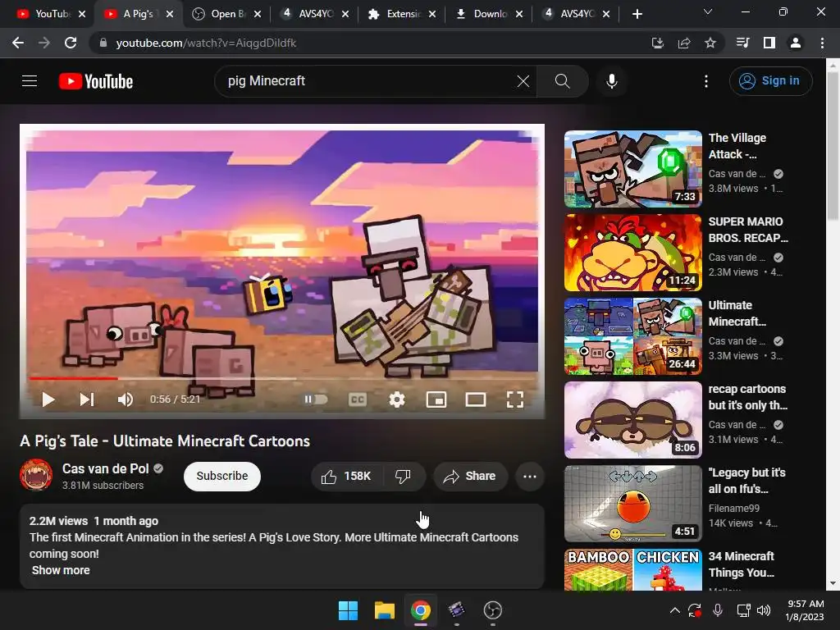Switch to theater mode
The height and width of the screenshot is (630, 840).
coord(475,399)
